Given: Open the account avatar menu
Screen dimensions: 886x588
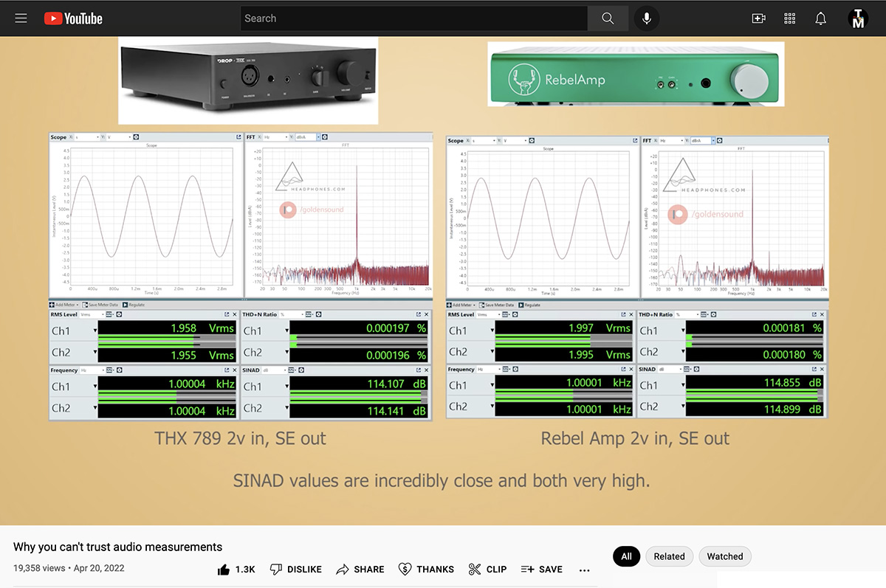Looking at the screenshot, I should (858, 18).
